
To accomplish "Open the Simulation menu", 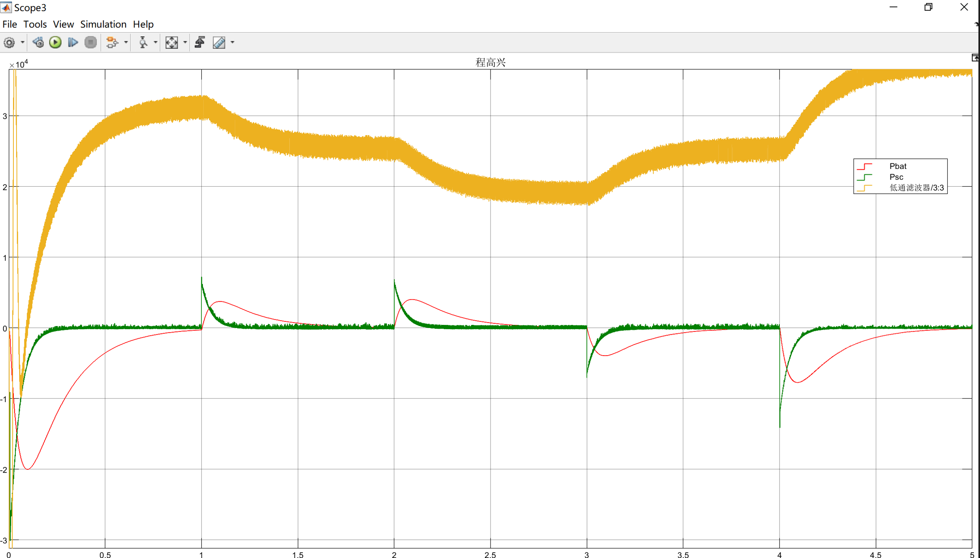I will (x=103, y=24).
